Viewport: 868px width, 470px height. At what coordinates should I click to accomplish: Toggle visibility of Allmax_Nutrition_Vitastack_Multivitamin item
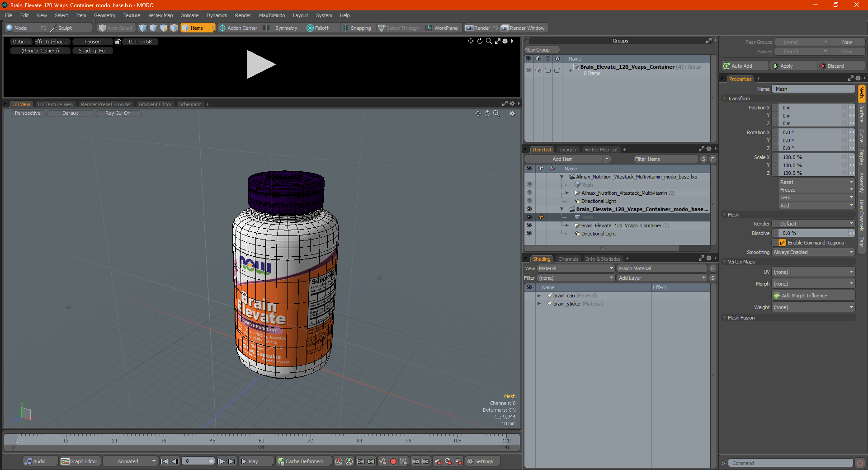[x=529, y=193]
